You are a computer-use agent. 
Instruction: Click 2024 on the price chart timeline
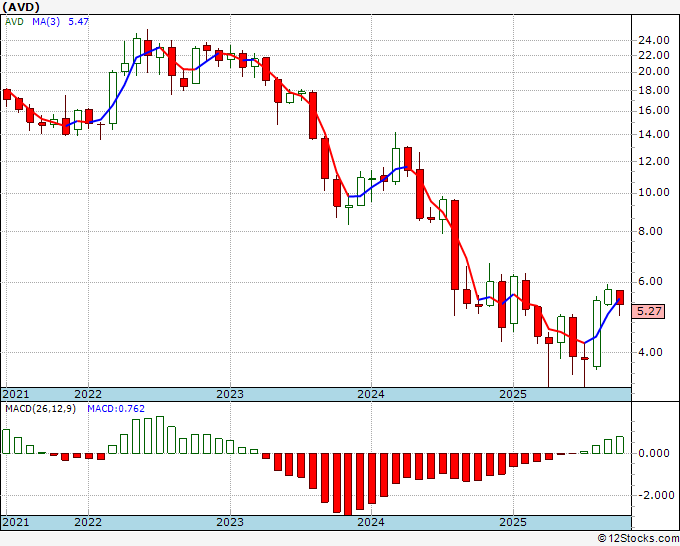tap(371, 394)
